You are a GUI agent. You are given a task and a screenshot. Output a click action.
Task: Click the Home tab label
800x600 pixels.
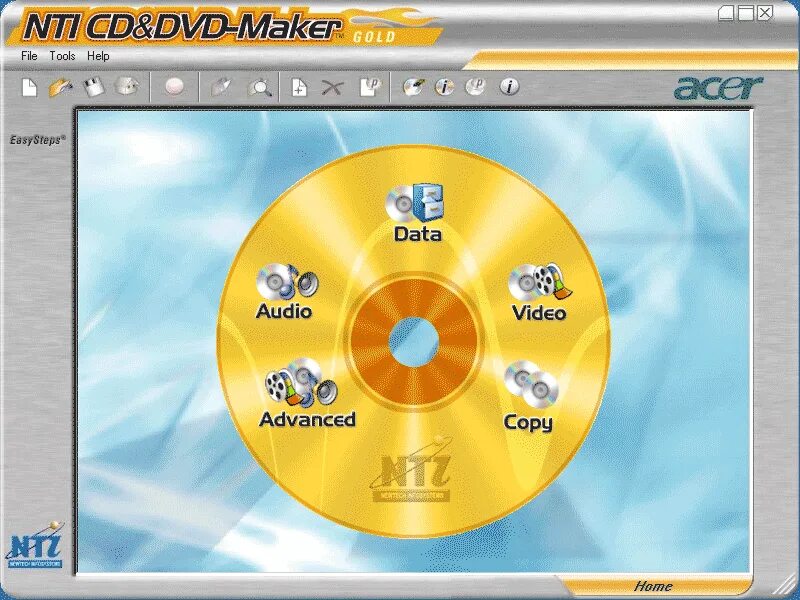pos(653,586)
